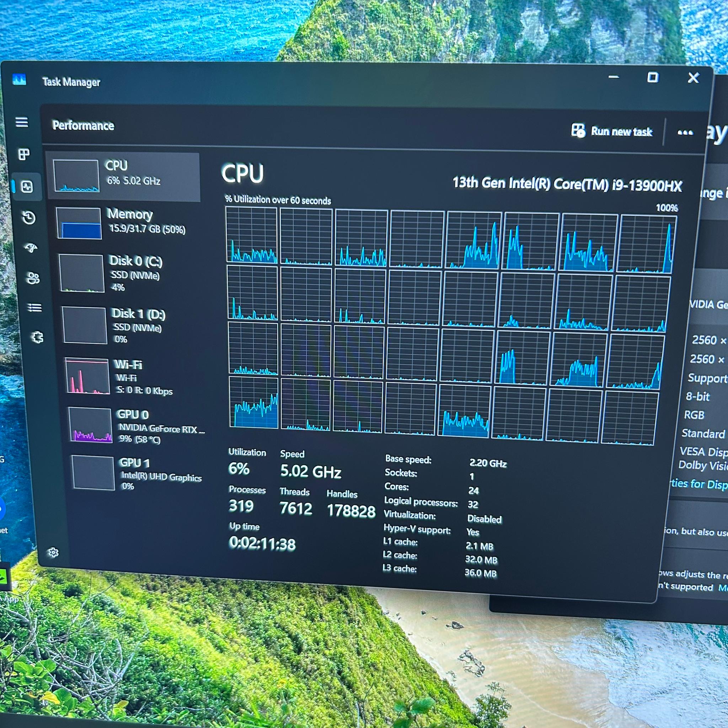Image resolution: width=728 pixels, height=728 pixels.
Task: Click the Up time value 0:02:11:38
Action: point(262,544)
